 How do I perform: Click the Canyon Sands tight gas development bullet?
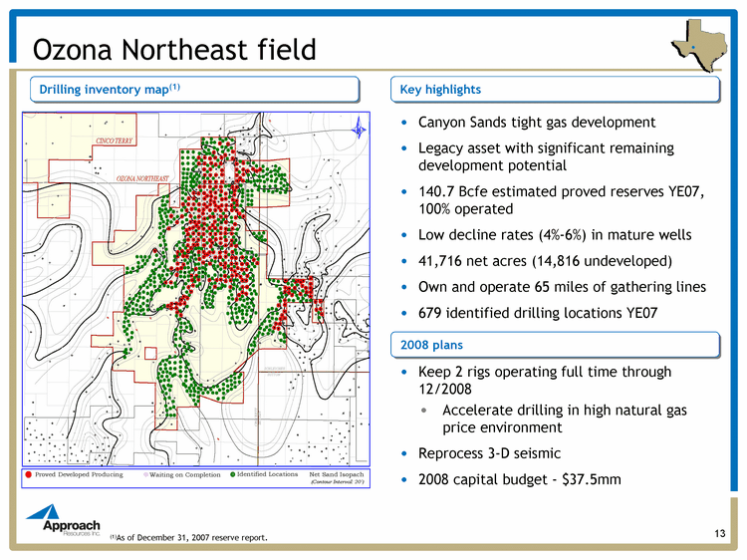[x=537, y=122]
